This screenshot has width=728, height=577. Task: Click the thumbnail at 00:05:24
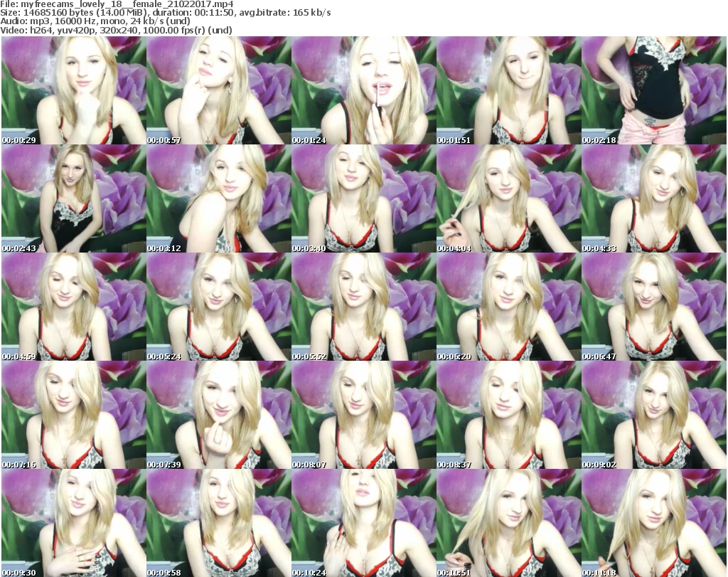point(219,307)
